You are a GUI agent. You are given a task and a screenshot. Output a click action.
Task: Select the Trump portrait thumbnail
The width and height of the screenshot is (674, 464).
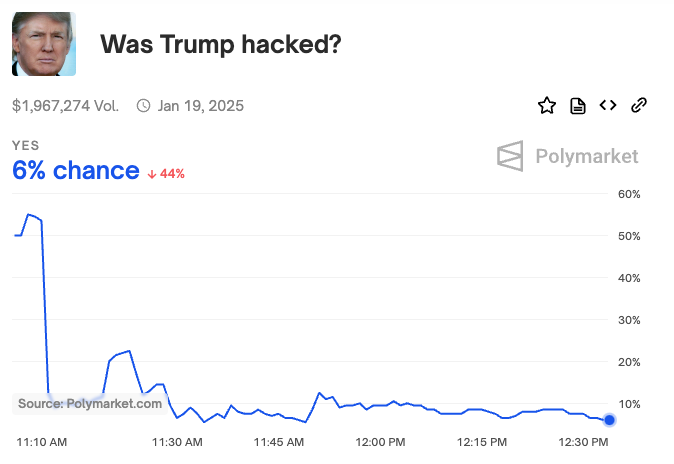(x=43, y=44)
